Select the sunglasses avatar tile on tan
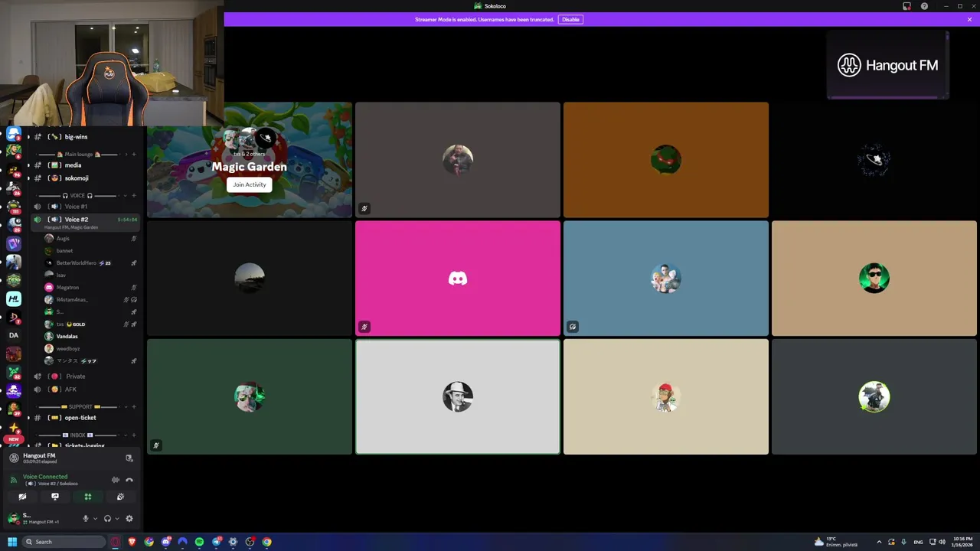The image size is (980, 551). tap(874, 279)
